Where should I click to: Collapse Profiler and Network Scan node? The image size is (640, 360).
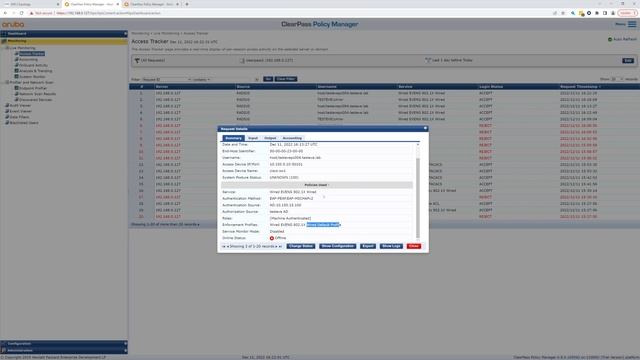(7, 82)
